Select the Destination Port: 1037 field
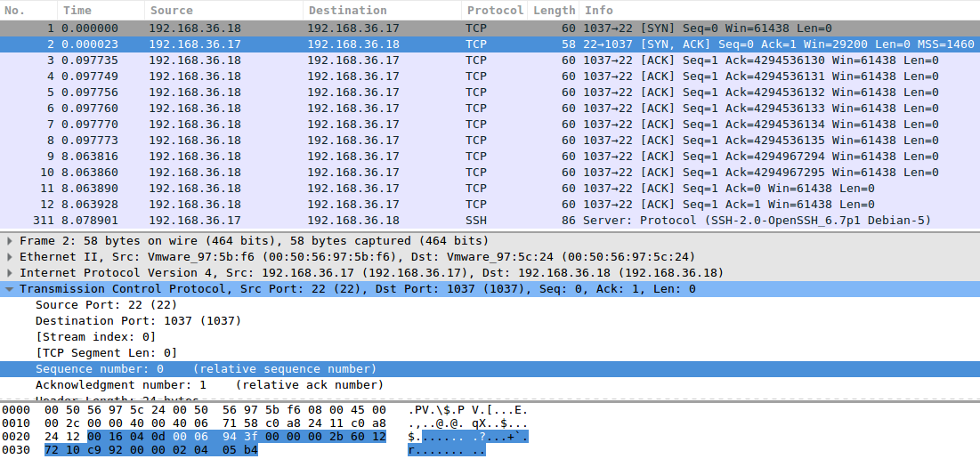This screenshot has width=980, height=459. 125,321
